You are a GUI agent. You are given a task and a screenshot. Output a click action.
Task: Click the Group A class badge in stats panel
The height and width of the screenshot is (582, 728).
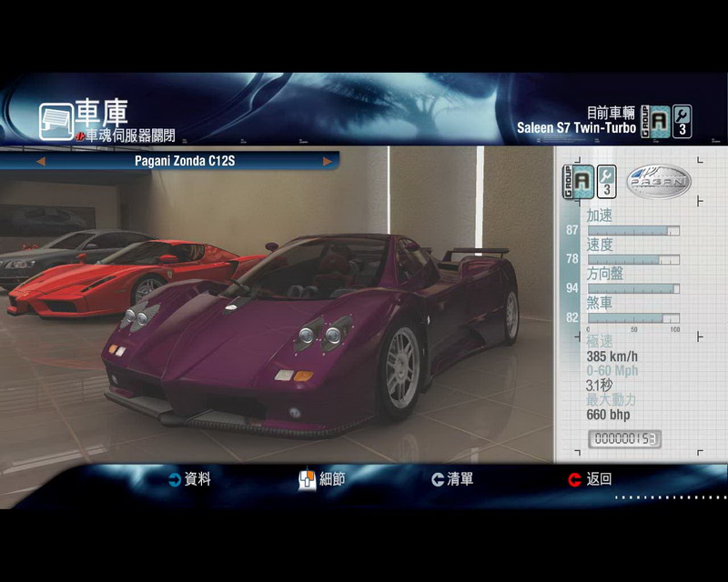[580, 181]
